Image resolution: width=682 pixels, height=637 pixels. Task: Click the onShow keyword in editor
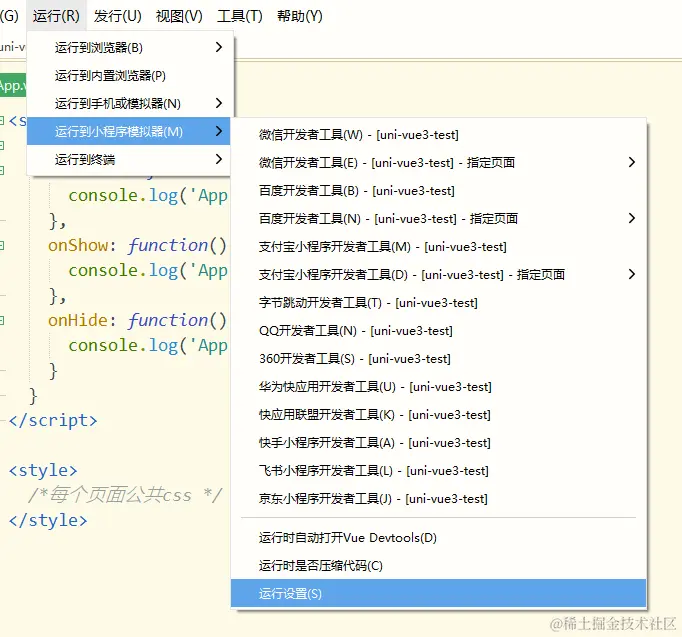78,246
